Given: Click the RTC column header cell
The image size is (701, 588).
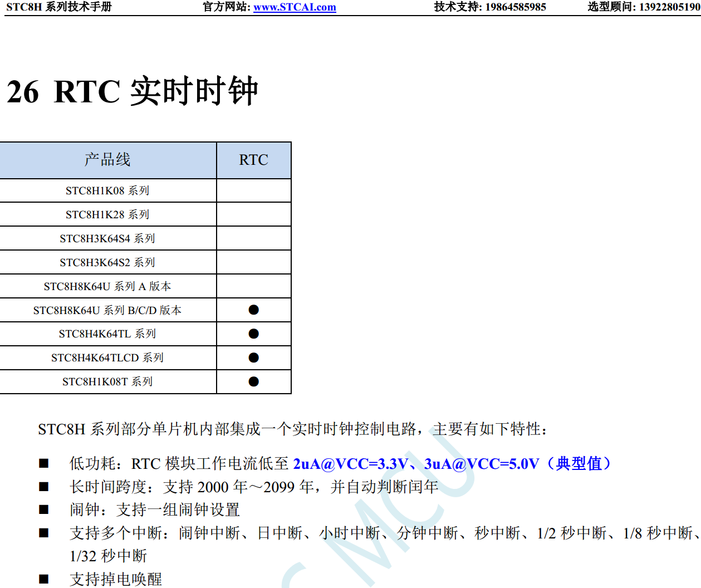Looking at the screenshot, I should click(x=254, y=160).
